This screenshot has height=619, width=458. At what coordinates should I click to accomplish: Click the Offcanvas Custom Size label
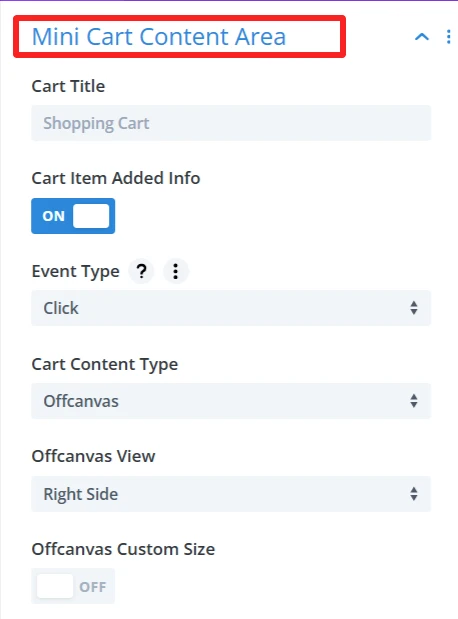(123, 549)
